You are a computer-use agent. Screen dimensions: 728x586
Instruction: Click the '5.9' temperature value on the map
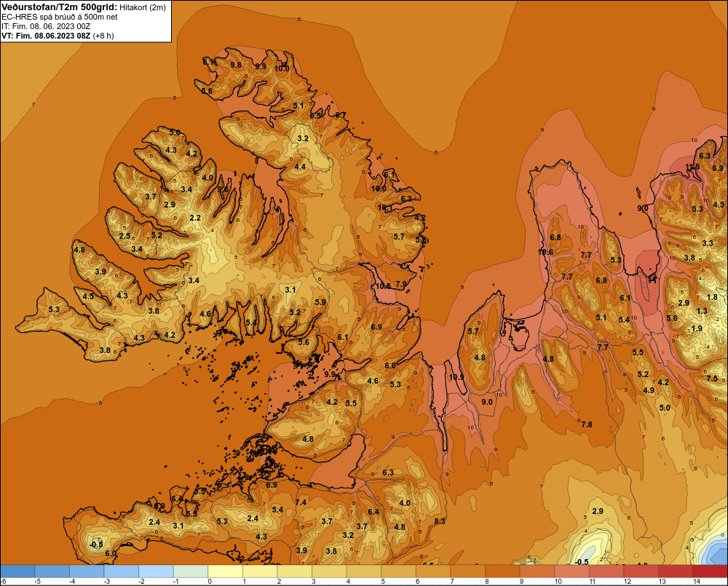pyautogui.click(x=320, y=302)
